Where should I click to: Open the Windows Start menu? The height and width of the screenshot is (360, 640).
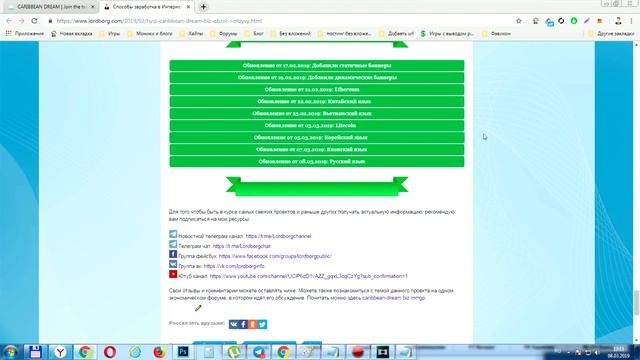click(x=10, y=352)
